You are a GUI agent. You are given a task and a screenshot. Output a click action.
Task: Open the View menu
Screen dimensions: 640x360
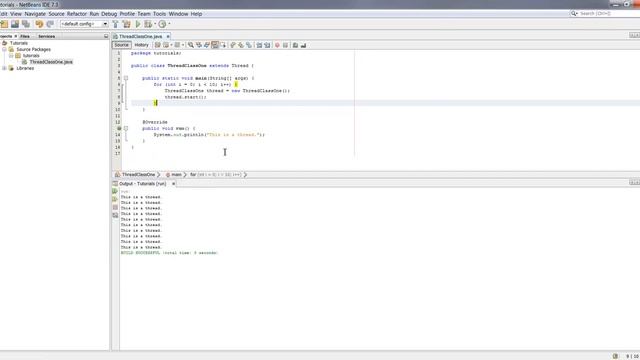tap(16, 14)
